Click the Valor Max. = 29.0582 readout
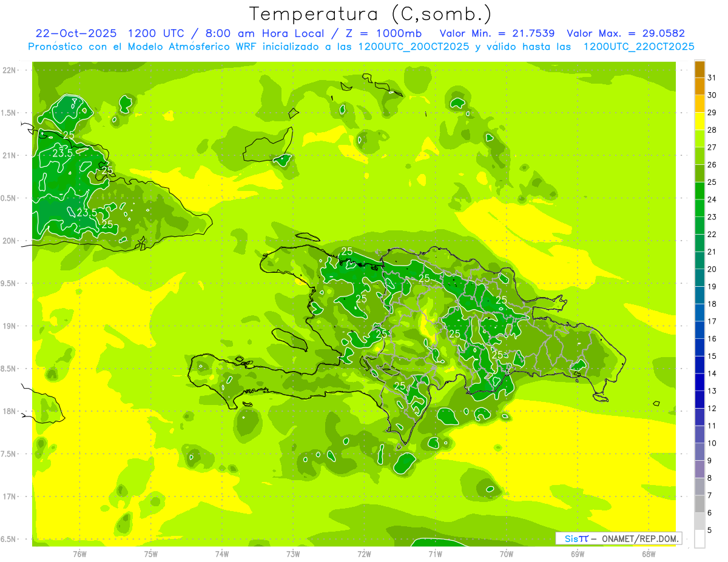 point(625,33)
